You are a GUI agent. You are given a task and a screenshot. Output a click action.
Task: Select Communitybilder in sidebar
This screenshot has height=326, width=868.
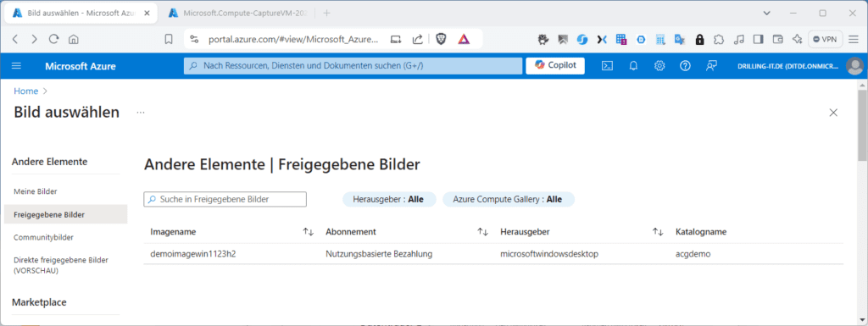click(x=43, y=237)
